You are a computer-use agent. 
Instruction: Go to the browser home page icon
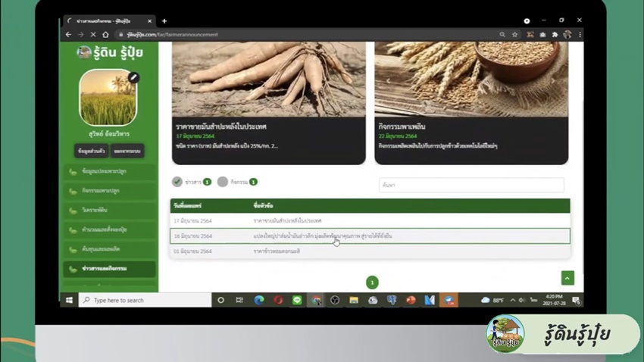point(105,35)
